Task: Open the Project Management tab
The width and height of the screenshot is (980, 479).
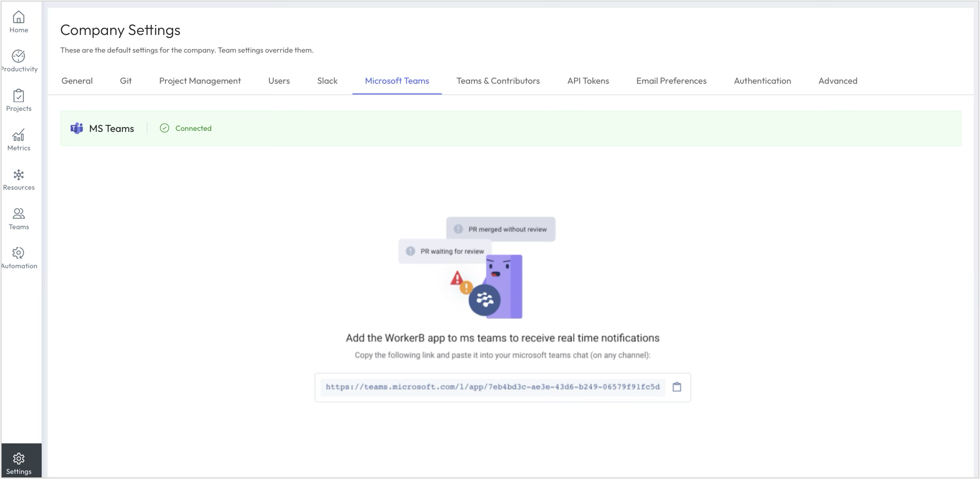Action: [x=200, y=81]
